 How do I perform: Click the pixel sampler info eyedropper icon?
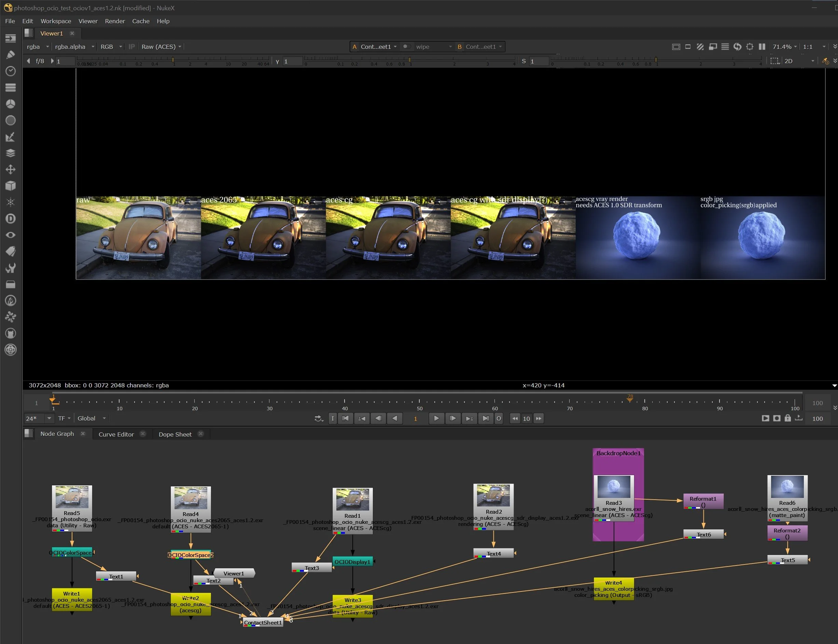tap(825, 61)
